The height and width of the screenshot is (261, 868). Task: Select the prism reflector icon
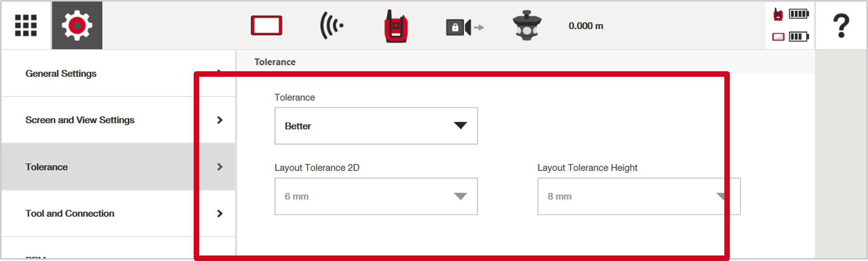coord(527,26)
